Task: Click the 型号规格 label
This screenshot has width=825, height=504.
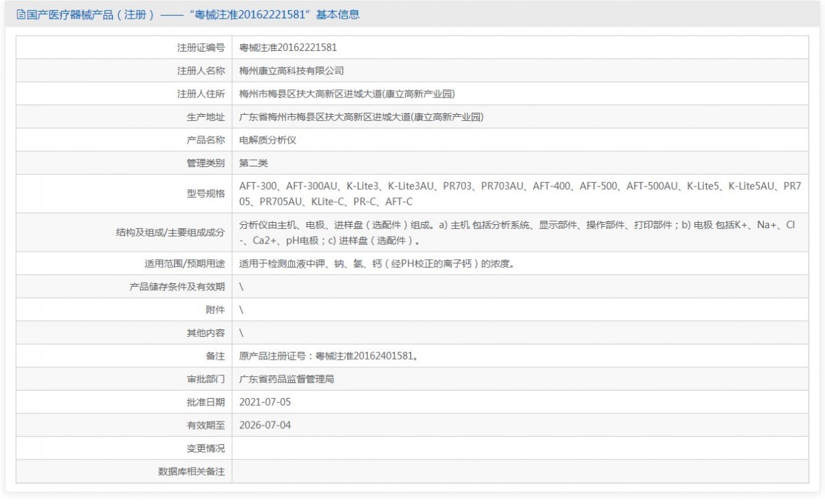Action: [x=206, y=194]
